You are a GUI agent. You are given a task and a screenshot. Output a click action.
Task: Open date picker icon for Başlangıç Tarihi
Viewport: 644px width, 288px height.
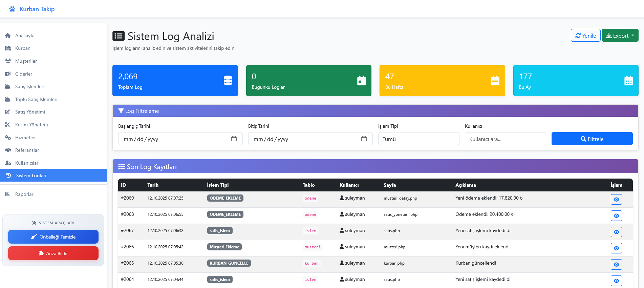point(234,139)
